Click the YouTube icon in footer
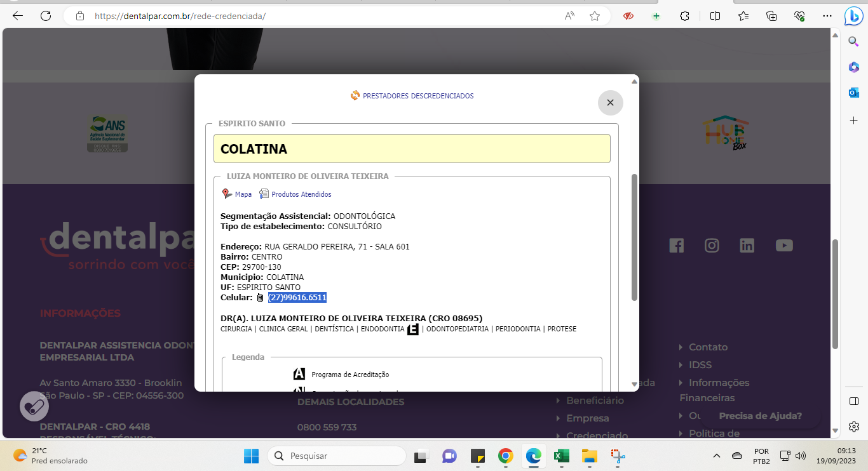The height and width of the screenshot is (471, 868). tap(784, 246)
